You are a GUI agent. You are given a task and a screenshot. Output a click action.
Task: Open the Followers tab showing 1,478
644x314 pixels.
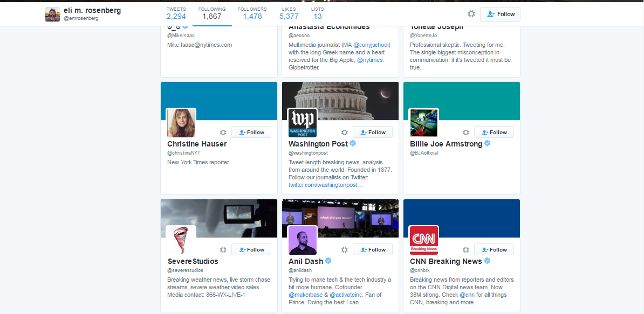tap(252, 13)
